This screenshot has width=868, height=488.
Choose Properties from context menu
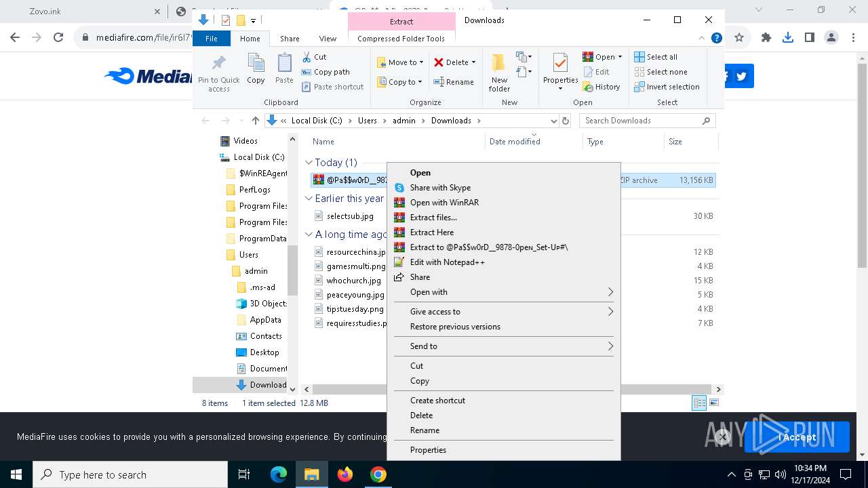pyautogui.click(x=504, y=450)
